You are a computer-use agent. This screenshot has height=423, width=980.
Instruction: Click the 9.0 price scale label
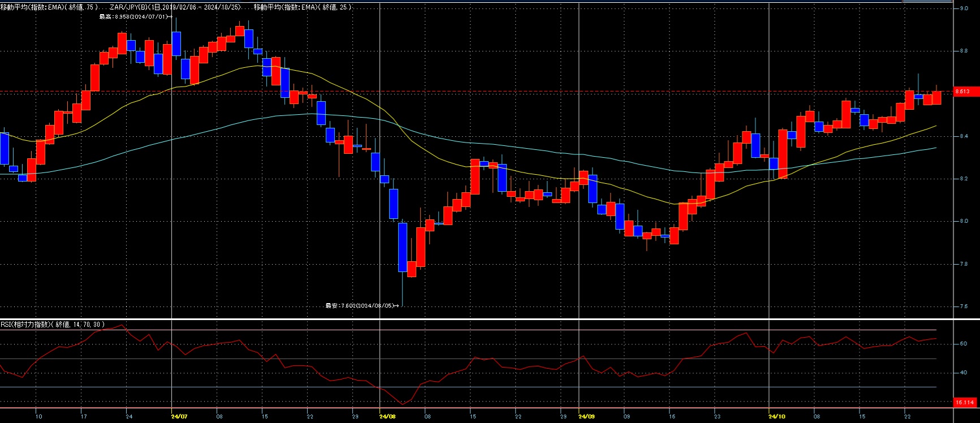[964, 8]
